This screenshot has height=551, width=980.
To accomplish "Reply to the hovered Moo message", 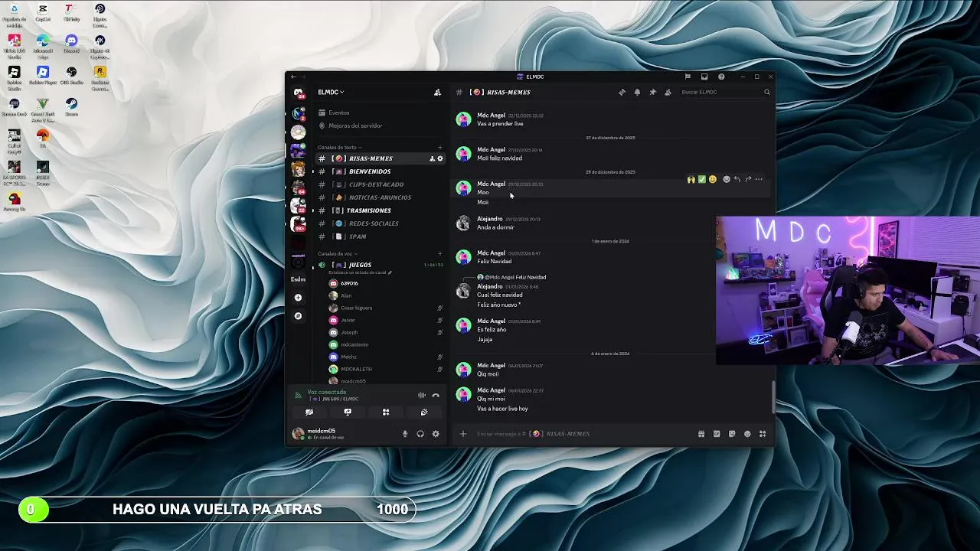I will (737, 179).
